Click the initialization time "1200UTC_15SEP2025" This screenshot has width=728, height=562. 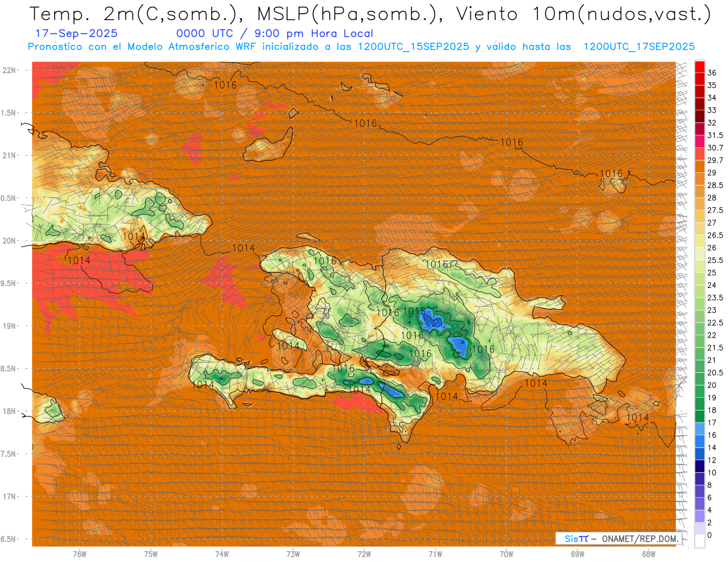pyautogui.click(x=413, y=47)
